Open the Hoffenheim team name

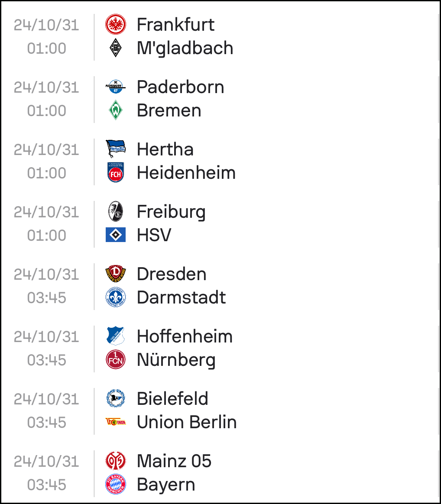(x=185, y=336)
